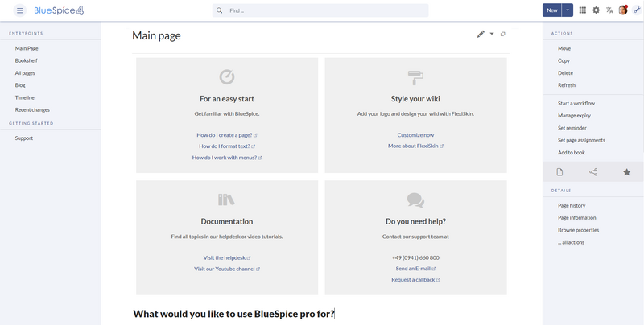Click the share icon in the Actions panel
This screenshot has width=644, height=325.
(593, 172)
